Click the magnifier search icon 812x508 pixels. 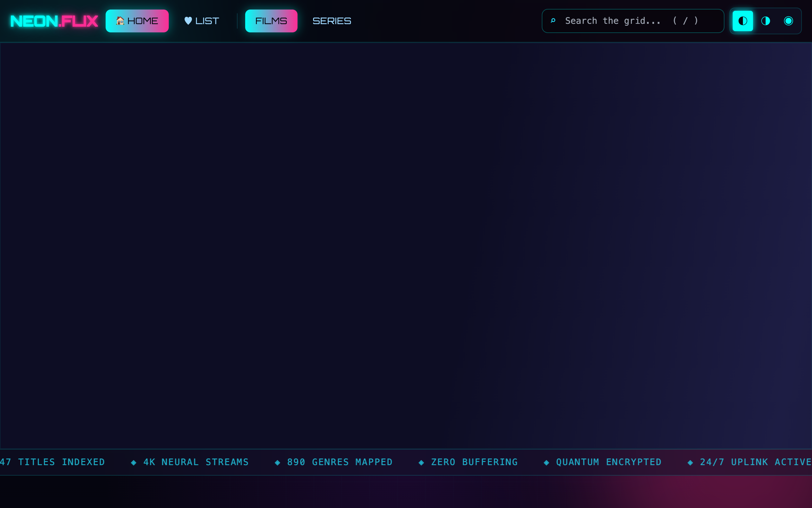click(553, 21)
